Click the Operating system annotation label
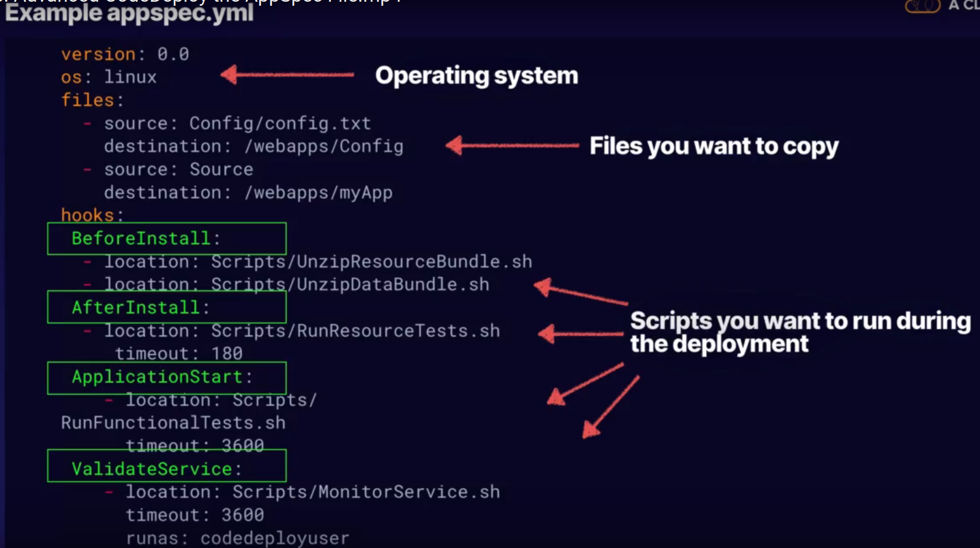The image size is (980, 548). tap(476, 75)
